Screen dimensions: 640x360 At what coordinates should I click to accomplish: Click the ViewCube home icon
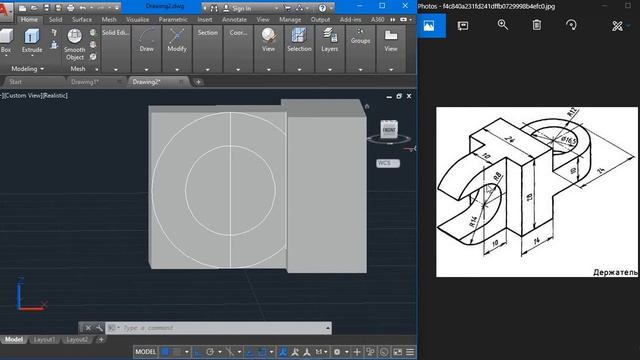coord(367,107)
